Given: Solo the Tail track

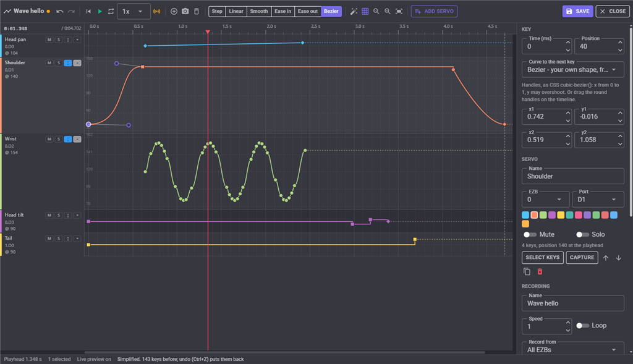Looking at the screenshot, I should 59,239.
